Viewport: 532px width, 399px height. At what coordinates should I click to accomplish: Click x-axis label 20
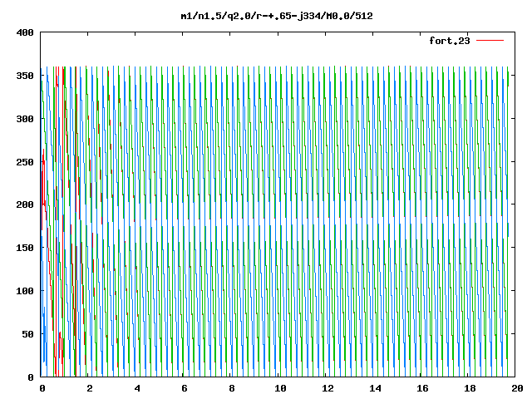pos(517,388)
